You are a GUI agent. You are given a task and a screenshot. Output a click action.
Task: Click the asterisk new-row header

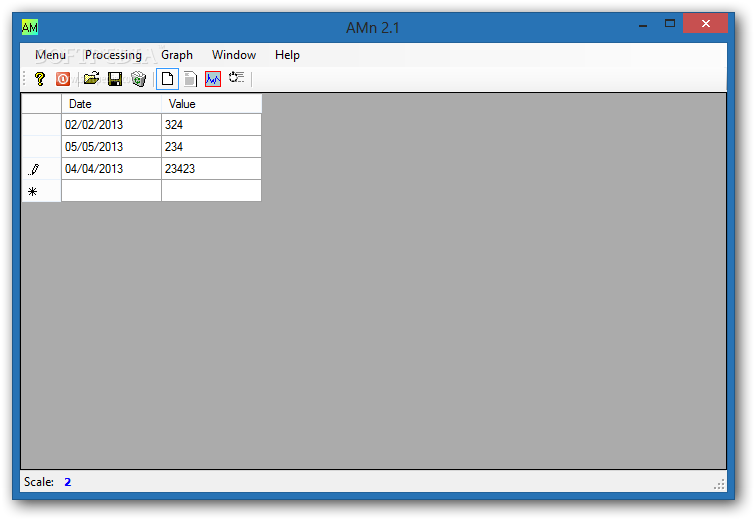pyautogui.click(x=41, y=191)
